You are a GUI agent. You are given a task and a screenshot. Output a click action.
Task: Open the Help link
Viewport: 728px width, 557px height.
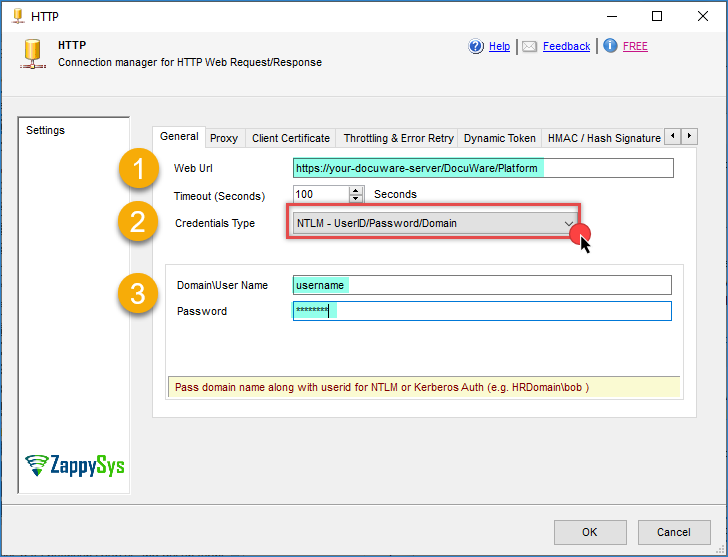click(499, 46)
